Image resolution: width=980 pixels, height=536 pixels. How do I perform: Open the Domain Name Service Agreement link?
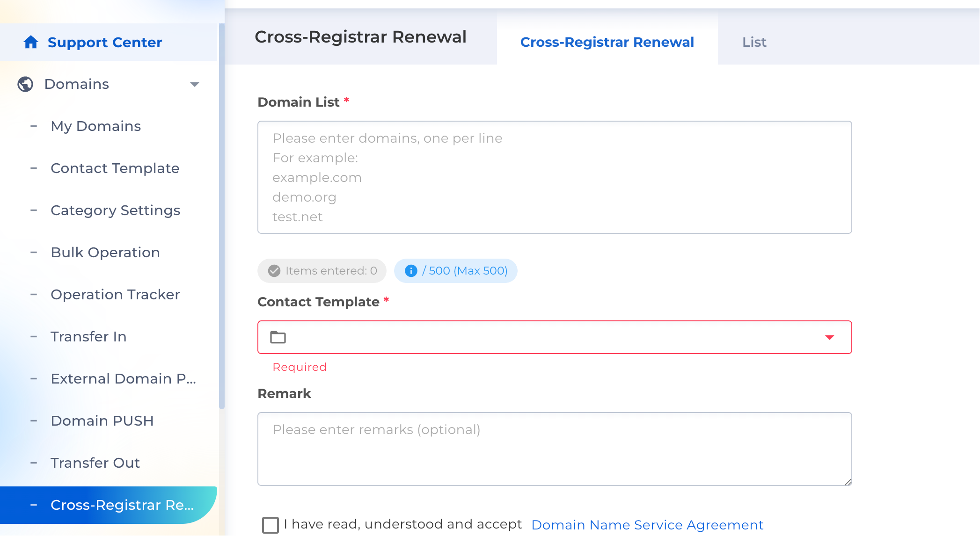click(x=647, y=525)
